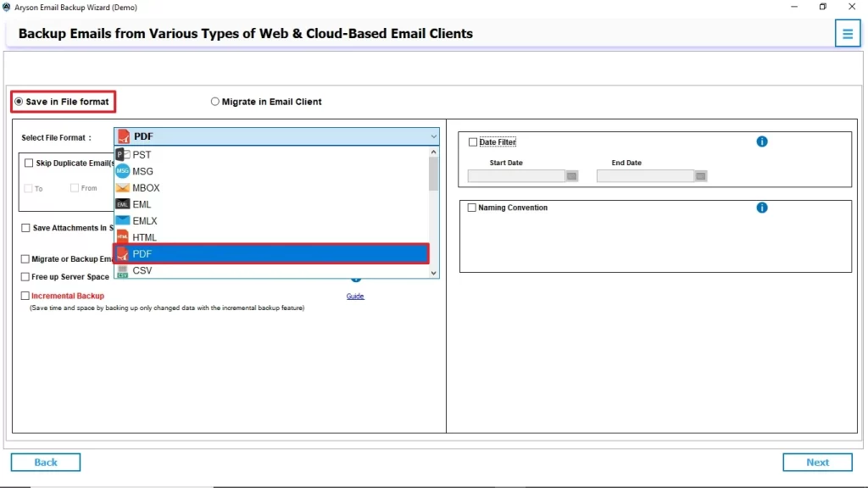Enable Incremental Backup checkbox
The width and height of the screenshot is (868, 488).
coord(25,296)
